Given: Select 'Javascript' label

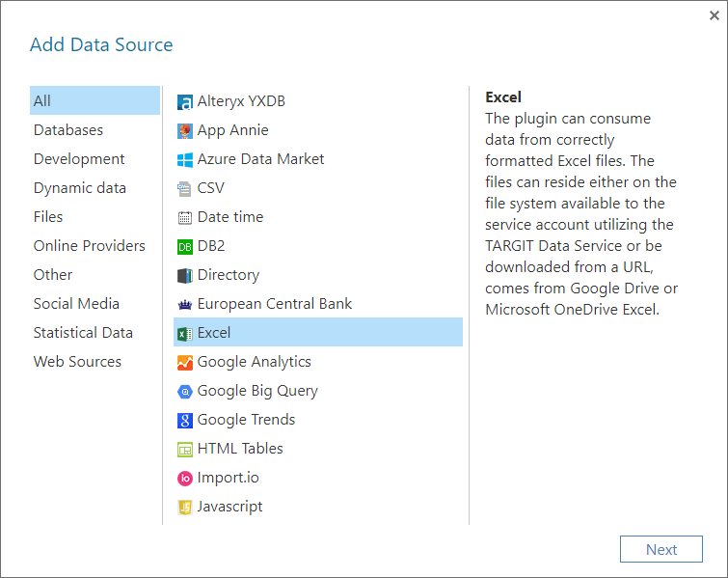Looking at the screenshot, I should [229, 506].
